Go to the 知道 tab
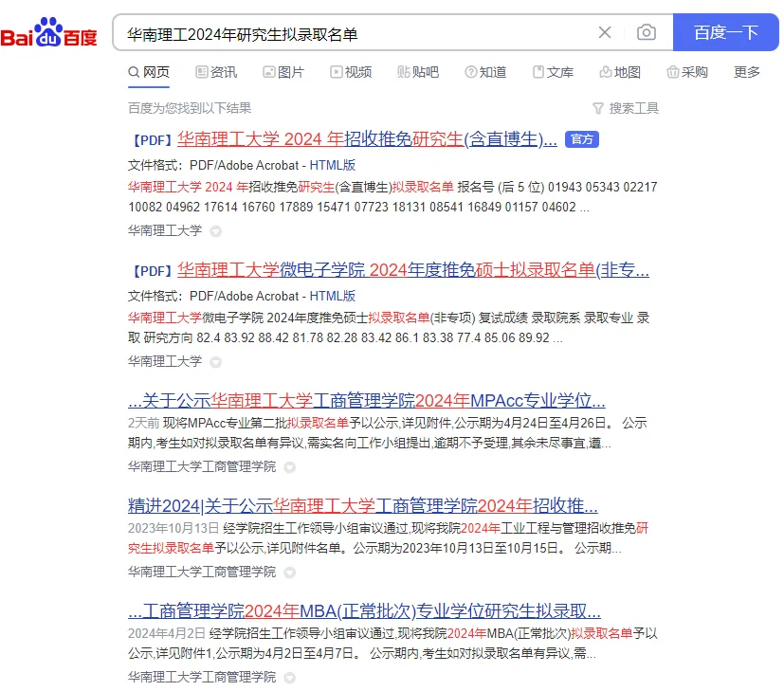The image size is (784, 691). pyautogui.click(x=485, y=72)
